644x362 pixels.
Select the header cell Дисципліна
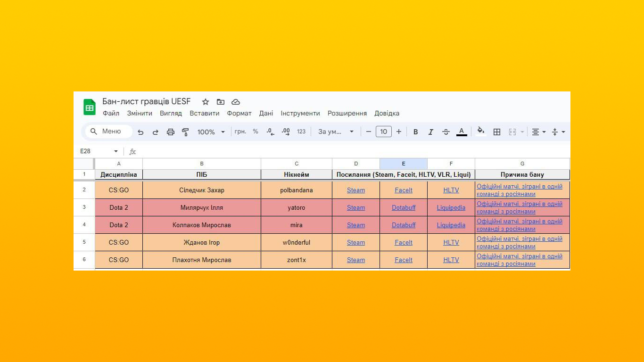coord(119,175)
